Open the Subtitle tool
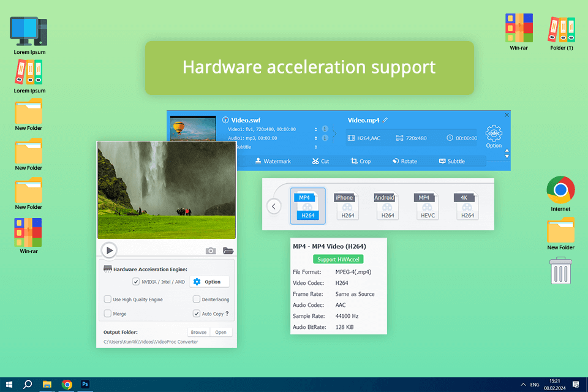The height and width of the screenshot is (392, 588). [x=452, y=161]
